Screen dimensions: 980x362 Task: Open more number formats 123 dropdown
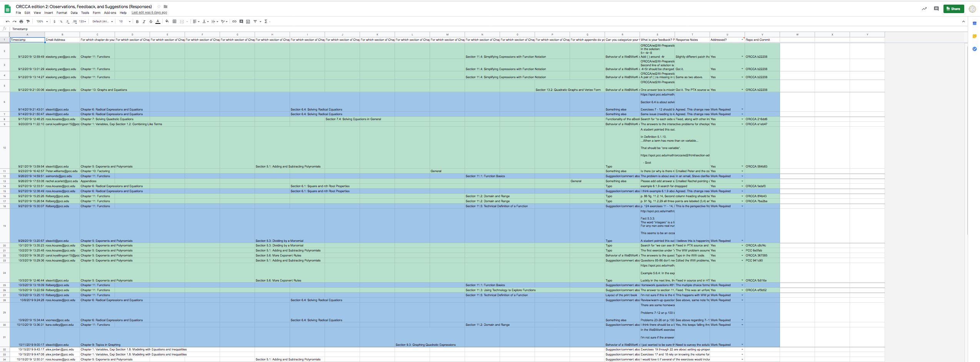pyautogui.click(x=83, y=22)
